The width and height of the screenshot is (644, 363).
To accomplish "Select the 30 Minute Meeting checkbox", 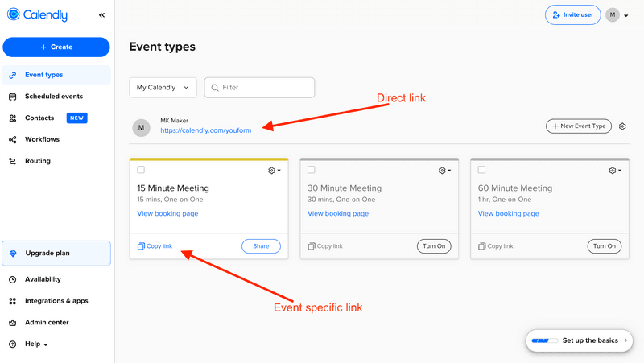I will [x=312, y=170].
